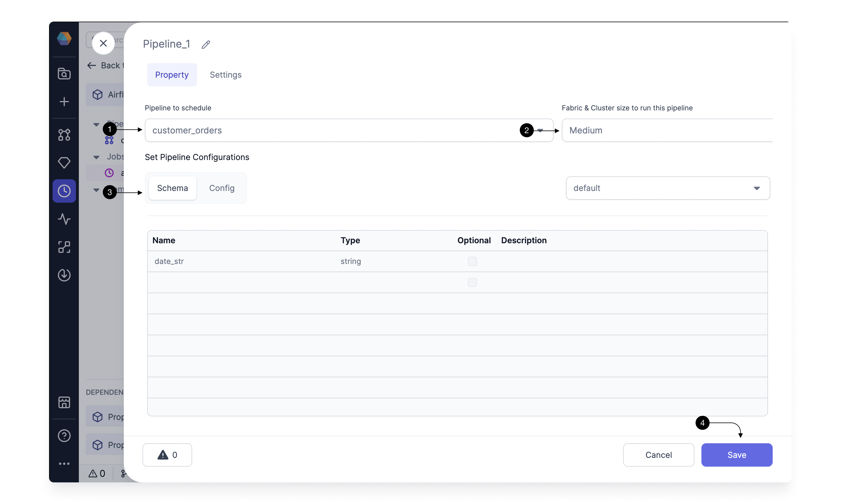Open the gem diamond icon in sidebar
This screenshot has width=841, height=504.
[x=64, y=163]
